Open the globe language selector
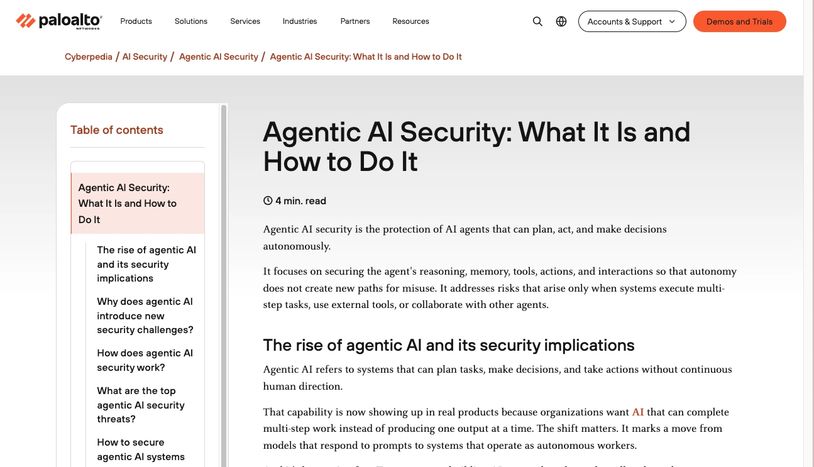814x467 pixels. (x=561, y=21)
